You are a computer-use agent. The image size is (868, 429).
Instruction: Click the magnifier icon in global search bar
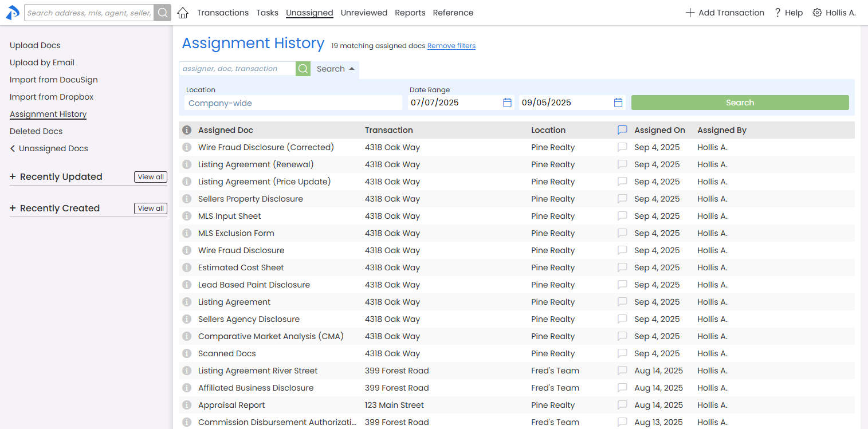point(163,13)
